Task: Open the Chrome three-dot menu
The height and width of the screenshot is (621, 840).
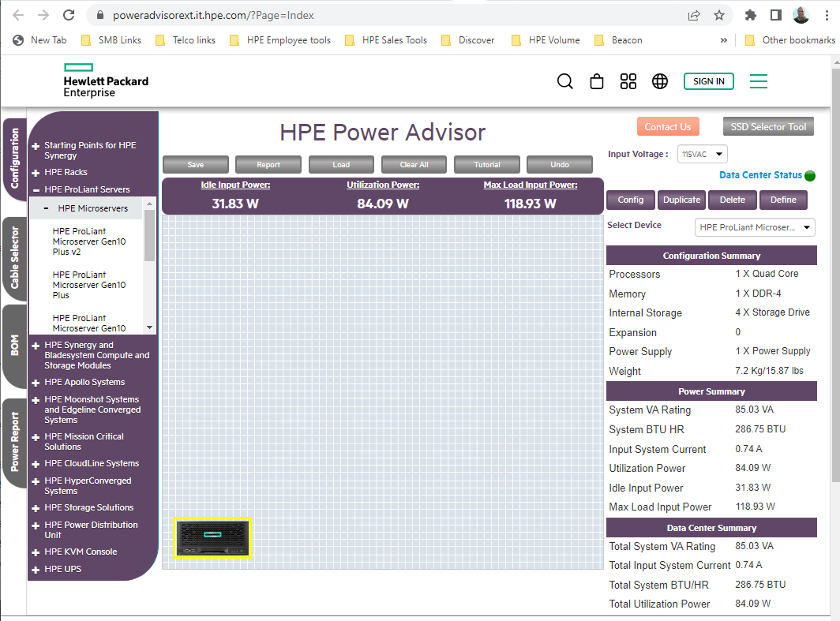Action: point(827,15)
